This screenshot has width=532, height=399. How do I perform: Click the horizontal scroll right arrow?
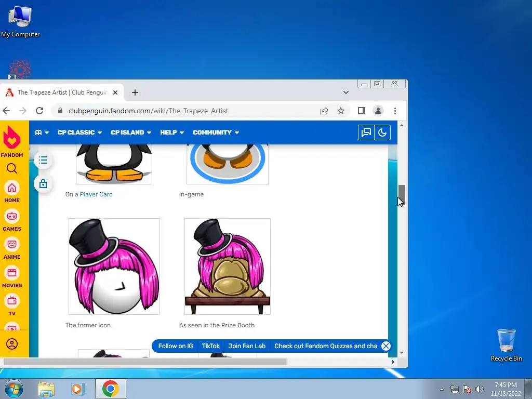pyautogui.click(x=393, y=362)
